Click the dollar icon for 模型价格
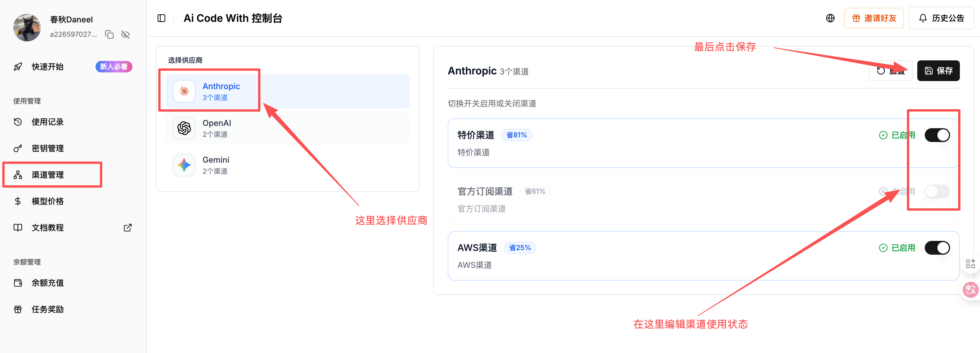Image resolution: width=980 pixels, height=353 pixels. (18, 201)
